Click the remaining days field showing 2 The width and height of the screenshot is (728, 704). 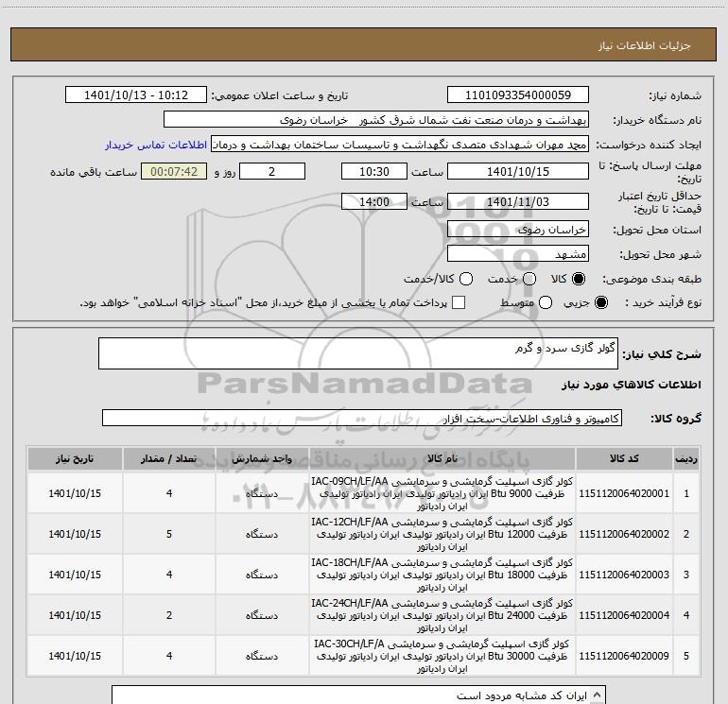pos(272,171)
